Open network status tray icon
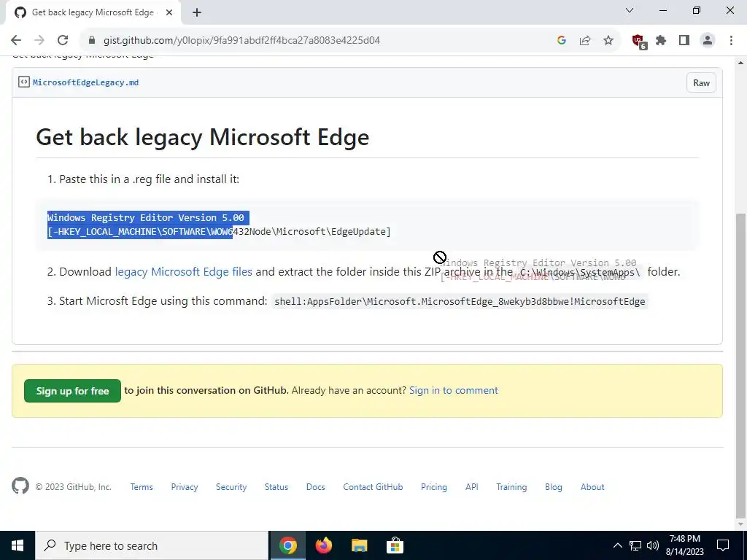 (635, 545)
